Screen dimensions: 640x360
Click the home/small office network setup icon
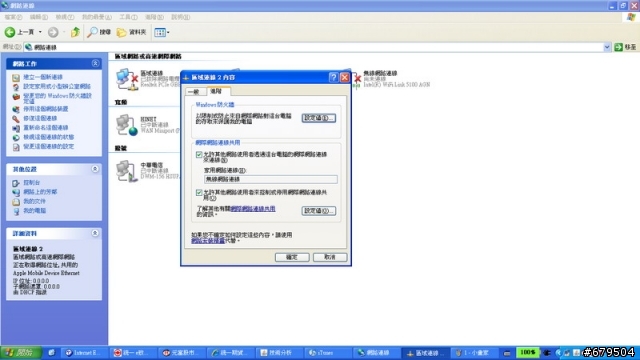pos(16,87)
